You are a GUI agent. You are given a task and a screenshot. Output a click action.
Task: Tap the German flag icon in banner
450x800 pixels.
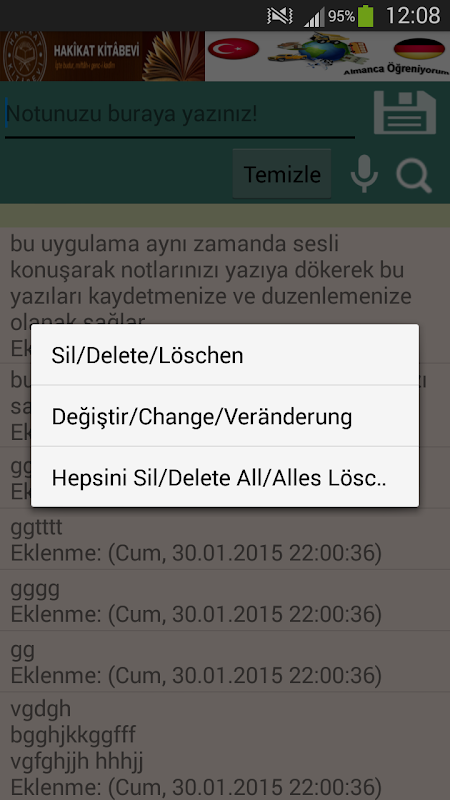pos(419,48)
